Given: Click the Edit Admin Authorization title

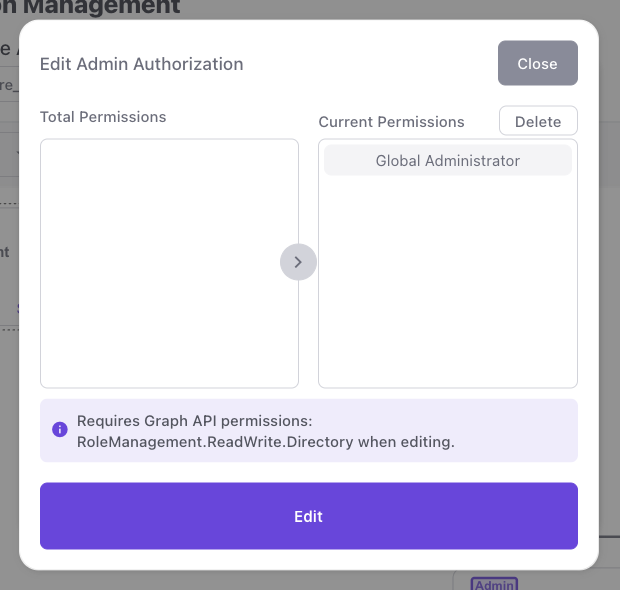Looking at the screenshot, I should [x=141, y=64].
